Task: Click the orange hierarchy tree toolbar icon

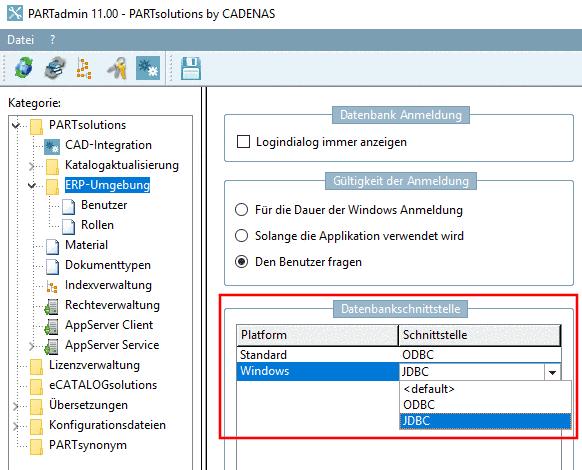Action: (x=84, y=68)
